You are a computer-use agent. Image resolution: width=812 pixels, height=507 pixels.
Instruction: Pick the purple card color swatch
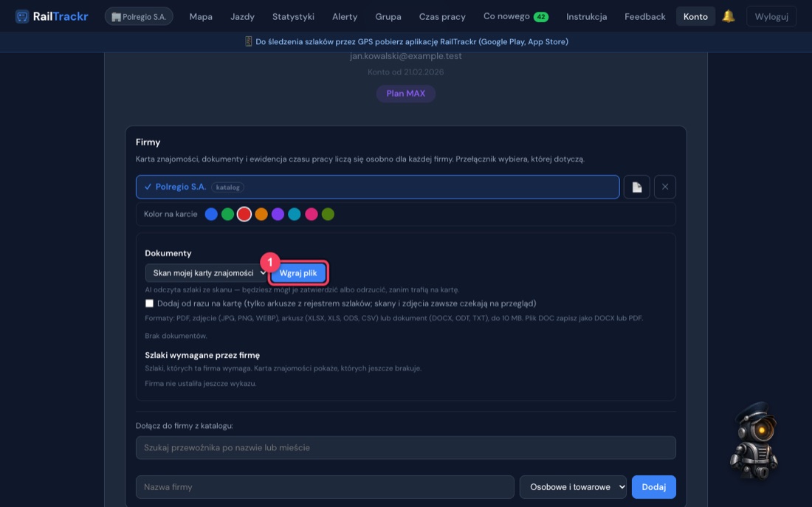pyautogui.click(x=278, y=214)
